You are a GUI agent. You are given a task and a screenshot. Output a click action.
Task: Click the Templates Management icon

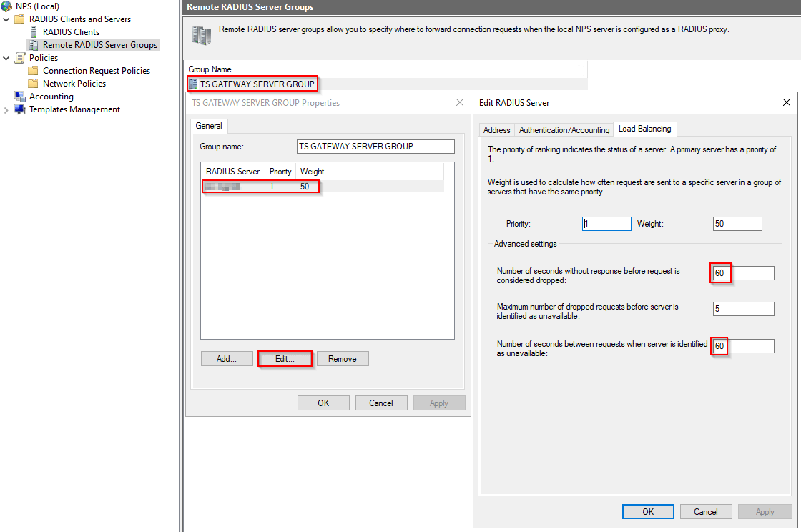pos(20,109)
